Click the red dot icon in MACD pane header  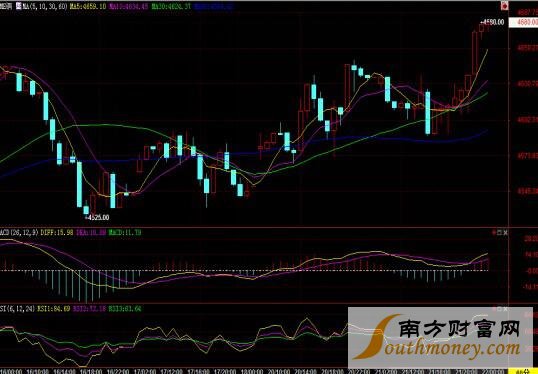494,232
